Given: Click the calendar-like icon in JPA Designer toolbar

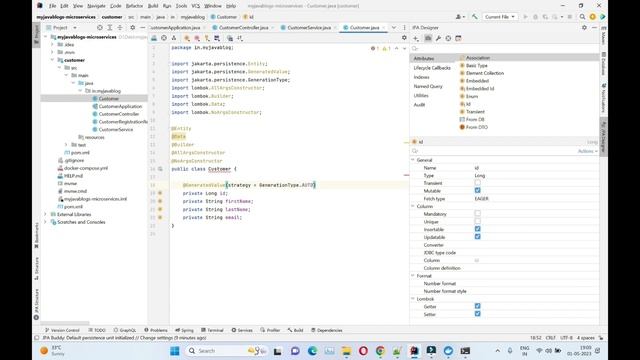Looking at the screenshot, I should pos(458,38).
